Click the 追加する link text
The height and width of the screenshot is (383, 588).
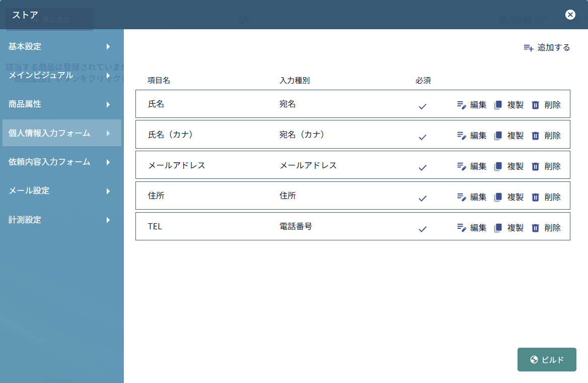pyautogui.click(x=553, y=48)
